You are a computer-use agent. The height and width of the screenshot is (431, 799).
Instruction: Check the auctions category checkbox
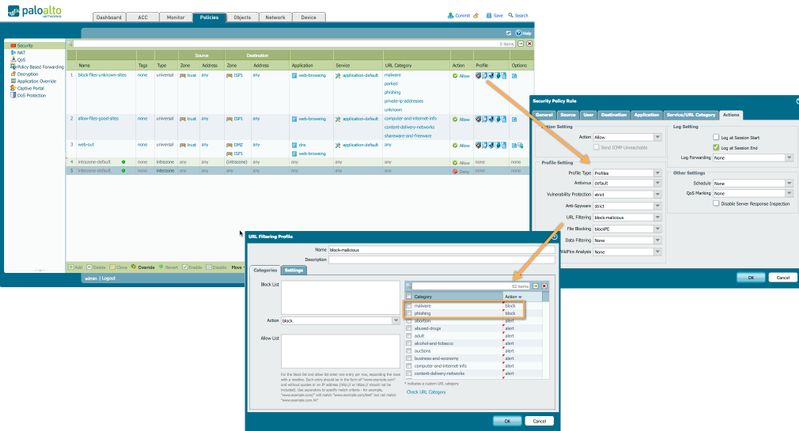pyautogui.click(x=409, y=351)
